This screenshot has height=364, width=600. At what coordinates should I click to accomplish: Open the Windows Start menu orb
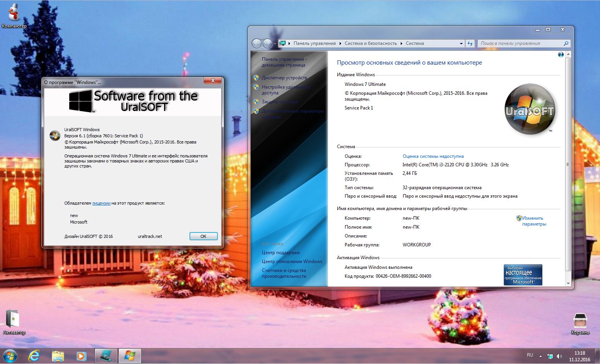pos(10,356)
